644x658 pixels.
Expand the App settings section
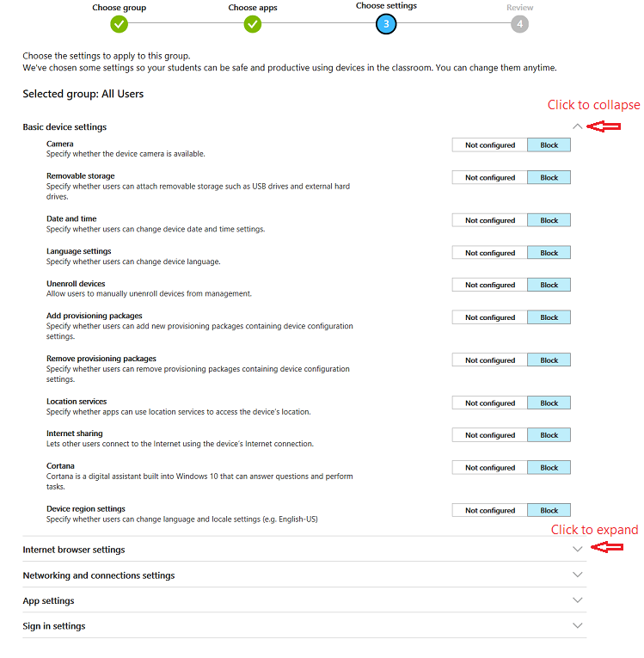click(x=577, y=600)
